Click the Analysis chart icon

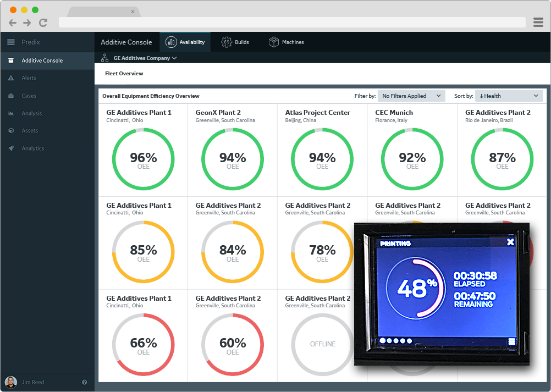click(11, 113)
